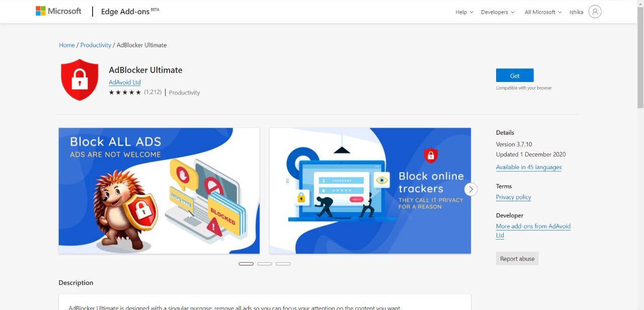Viewport: 644px width, 310px height.
Task: Expand the Help dropdown menu
Action: pyautogui.click(x=464, y=12)
